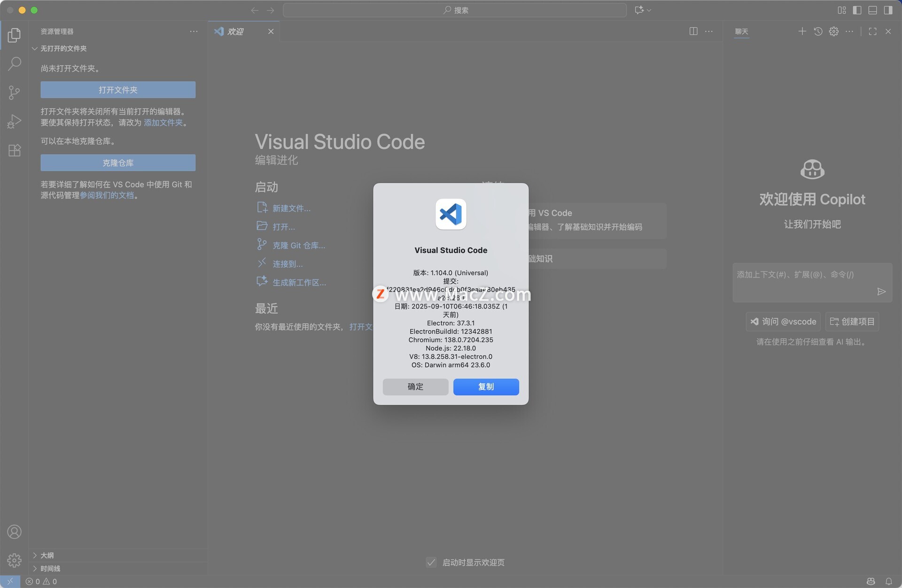This screenshot has width=902, height=588.
Task: Click the title bar 搜索 box
Action: tap(455, 10)
